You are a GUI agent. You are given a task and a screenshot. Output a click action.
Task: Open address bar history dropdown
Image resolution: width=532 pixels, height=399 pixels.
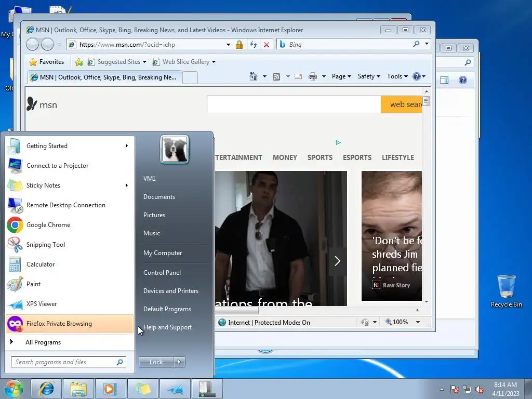pos(229,45)
